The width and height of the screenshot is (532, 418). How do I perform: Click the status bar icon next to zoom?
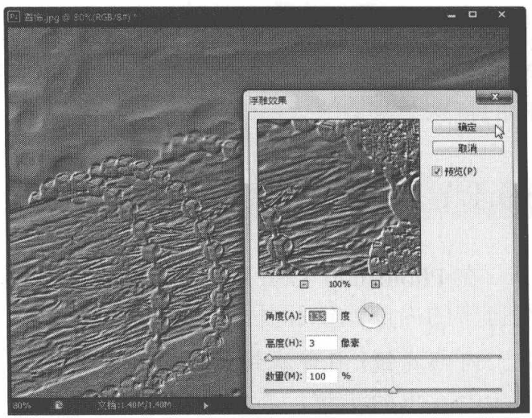tap(59, 405)
